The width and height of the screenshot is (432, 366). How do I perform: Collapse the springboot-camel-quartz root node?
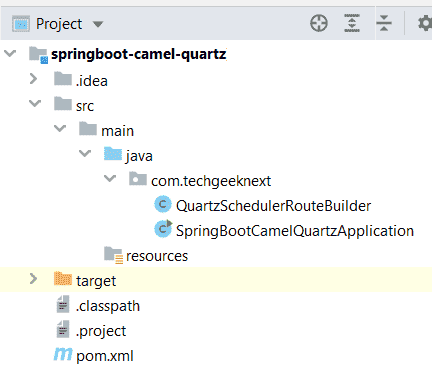10,53
